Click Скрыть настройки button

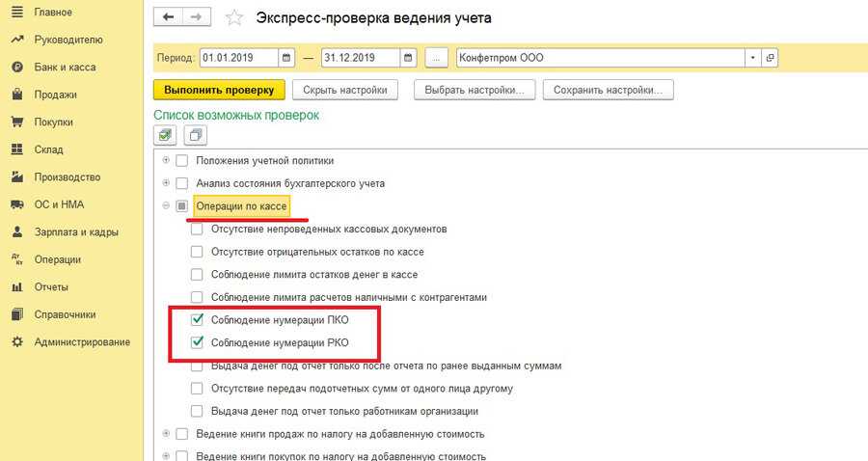[x=345, y=90]
